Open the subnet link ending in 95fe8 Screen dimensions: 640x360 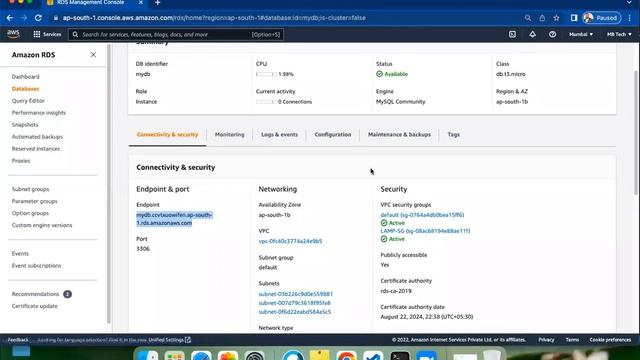click(294, 303)
